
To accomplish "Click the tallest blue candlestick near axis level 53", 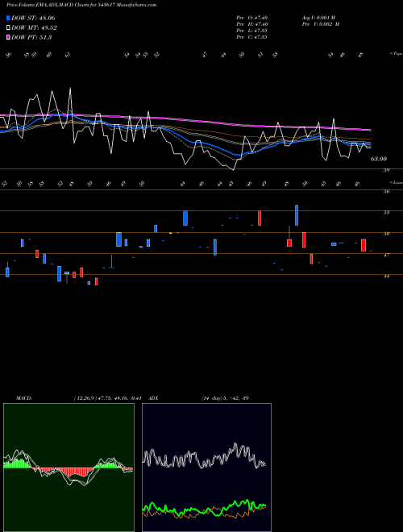I will [x=297, y=215].
